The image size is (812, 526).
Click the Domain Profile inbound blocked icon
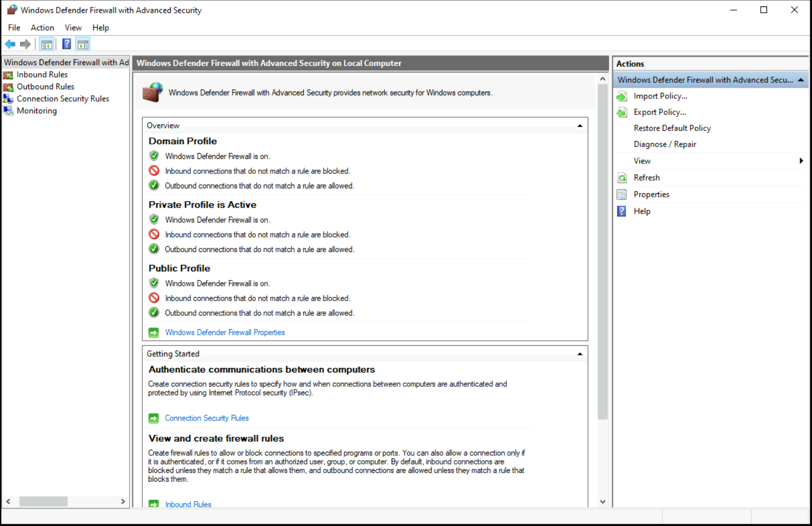point(154,171)
